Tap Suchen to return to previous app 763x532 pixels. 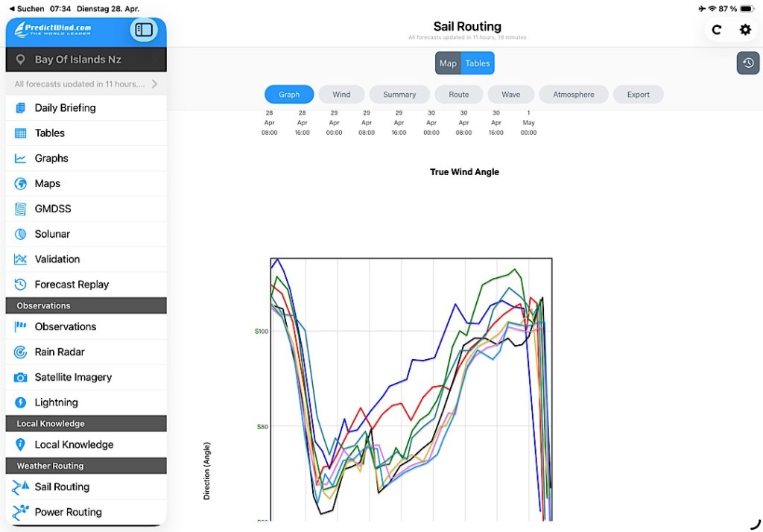pyautogui.click(x=27, y=8)
